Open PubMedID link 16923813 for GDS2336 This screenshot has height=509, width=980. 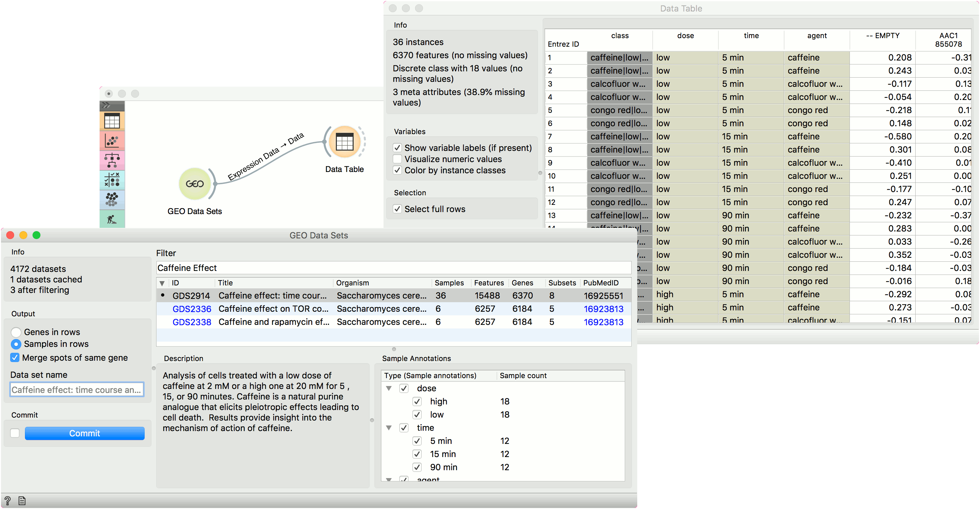[603, 308]
